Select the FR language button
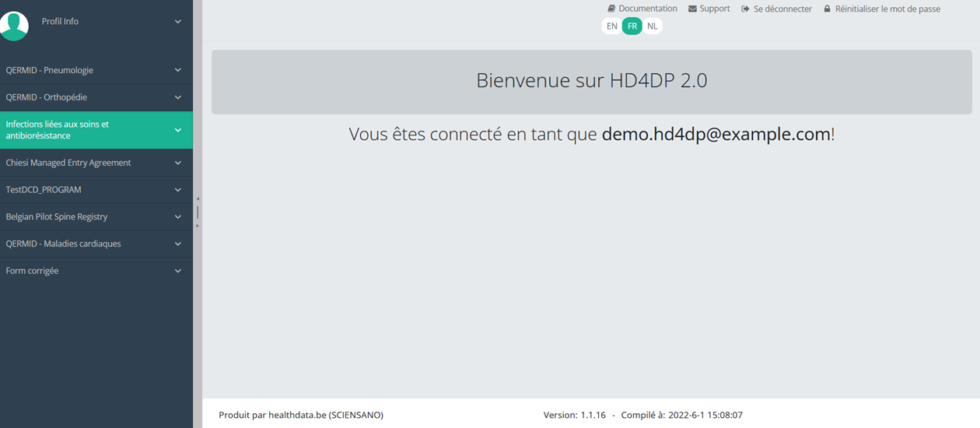Image resolution: width=980 pixels, height=428 pixels. point(632,26)
